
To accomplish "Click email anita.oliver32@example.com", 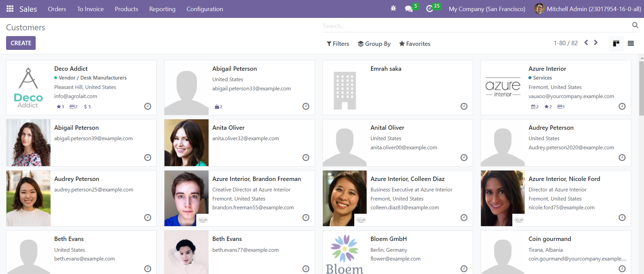I will 246,139.
